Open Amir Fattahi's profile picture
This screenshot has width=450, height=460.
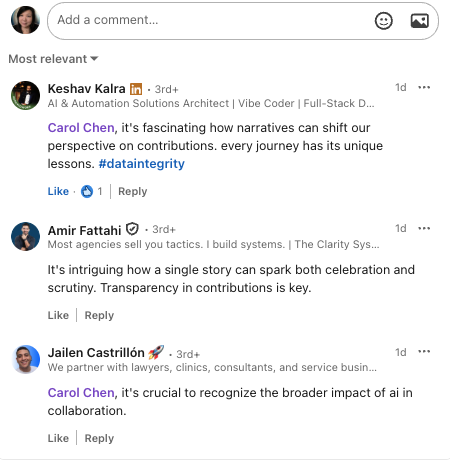(25, 236)
